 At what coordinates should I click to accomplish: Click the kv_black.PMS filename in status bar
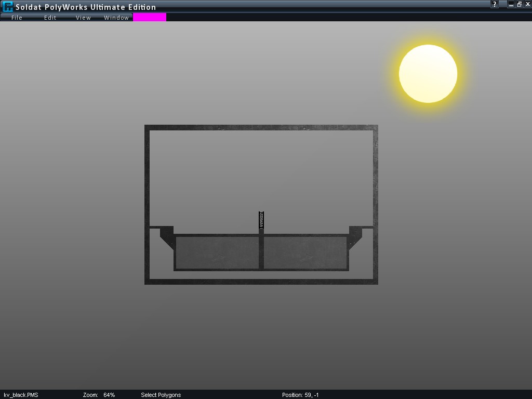pos(21,395)
